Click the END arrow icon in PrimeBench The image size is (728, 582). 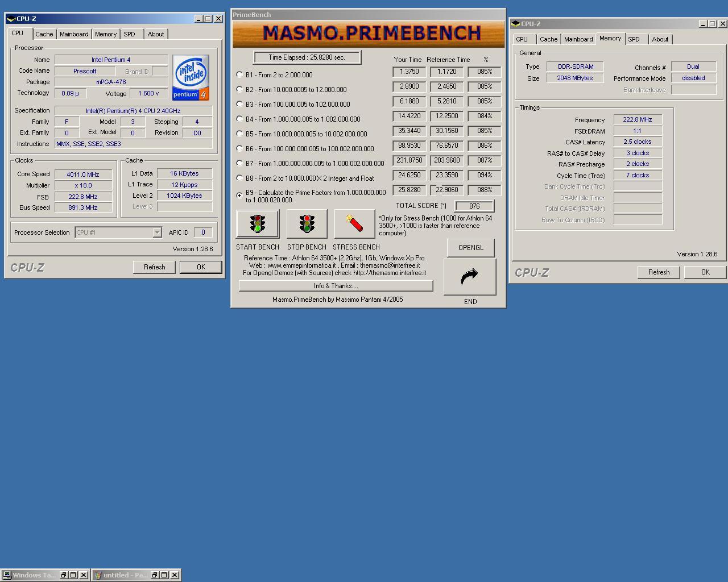470,277
